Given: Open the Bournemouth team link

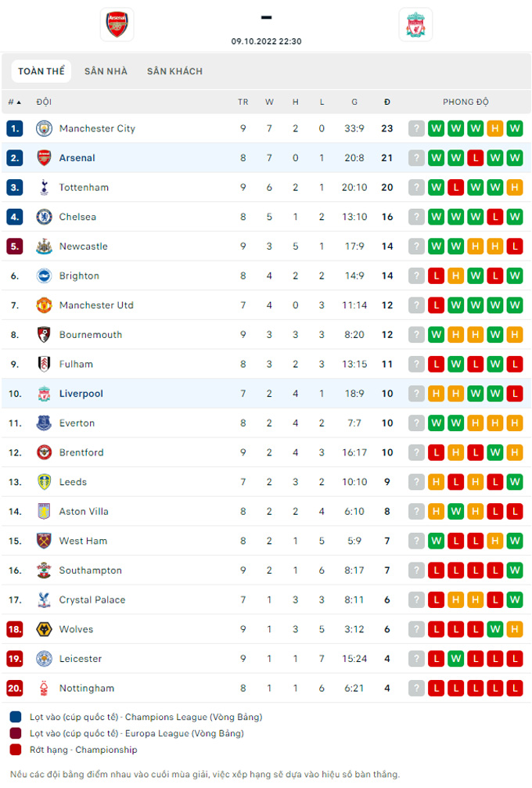Looking at the screenshot, I should [x=91, y=335].
